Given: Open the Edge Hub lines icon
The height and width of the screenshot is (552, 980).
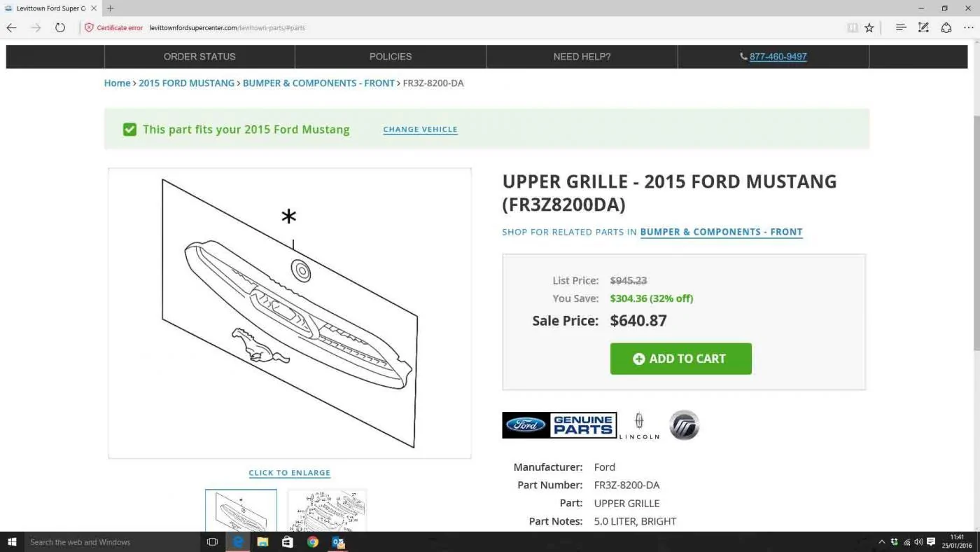Looking at the screenshot, I should point(901,28).
